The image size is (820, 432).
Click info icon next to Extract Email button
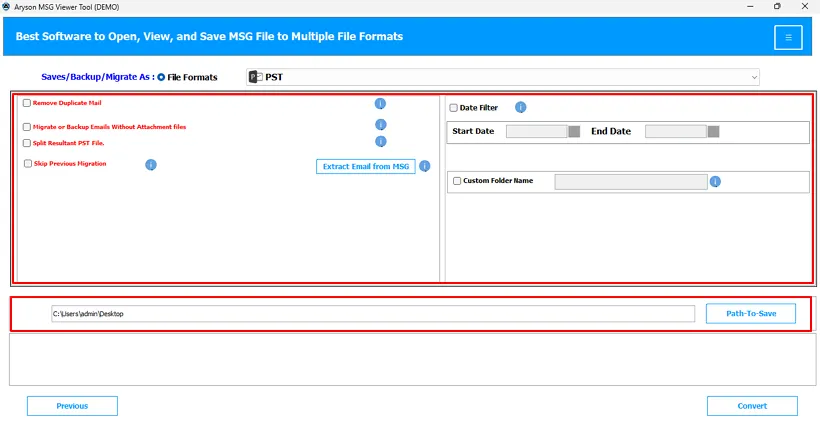tap(425, 166)
